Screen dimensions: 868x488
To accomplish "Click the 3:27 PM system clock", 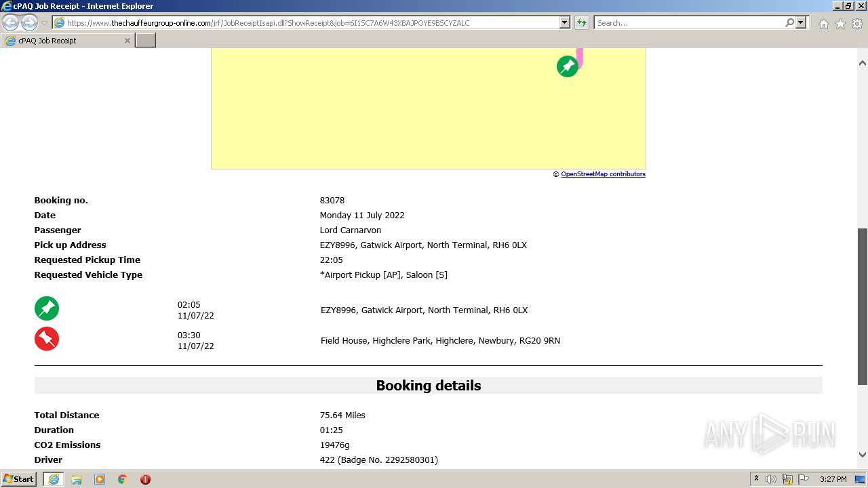I will (833, 479).
